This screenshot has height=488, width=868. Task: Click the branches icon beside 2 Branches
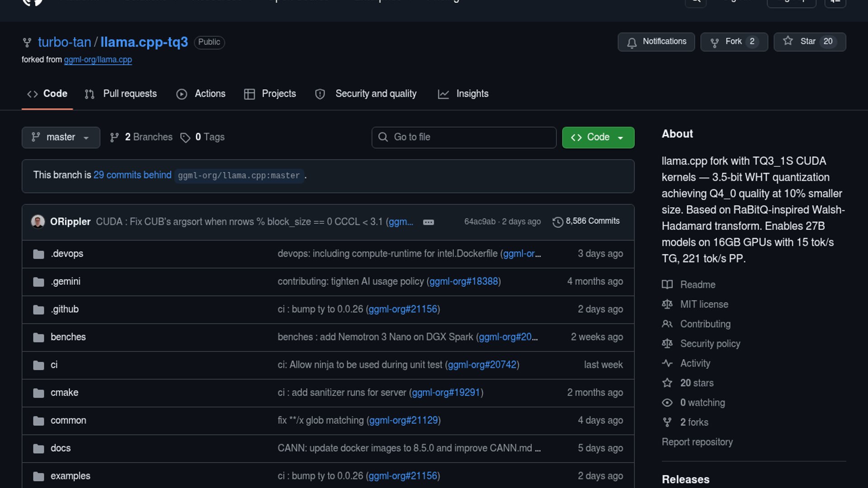click(114, 137)
